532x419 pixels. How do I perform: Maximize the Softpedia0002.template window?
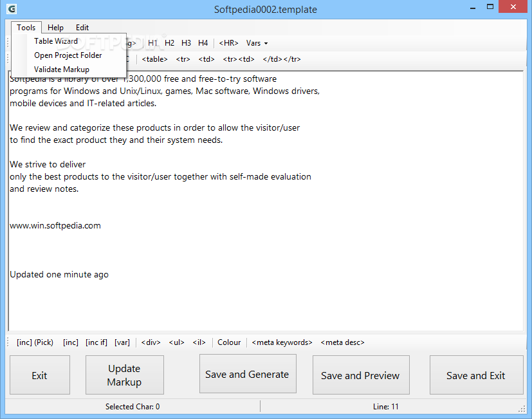(x=490, y=7)
